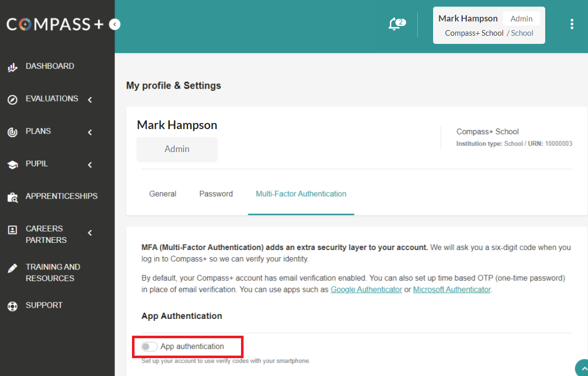Click the Apprenticeships briefcase icon

coord(12,197)
